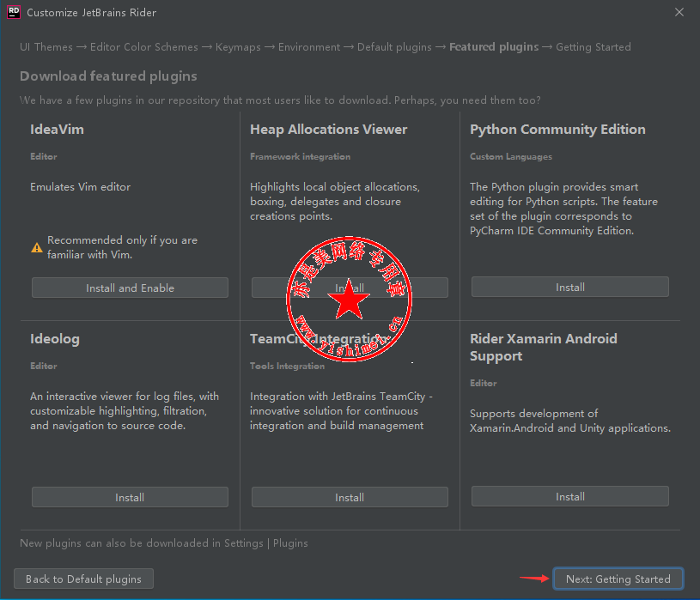The image size is (700, 600).
Task: Install the TeamCity Integration plugin
Action: pyautogui.click(x=350, y=497)
